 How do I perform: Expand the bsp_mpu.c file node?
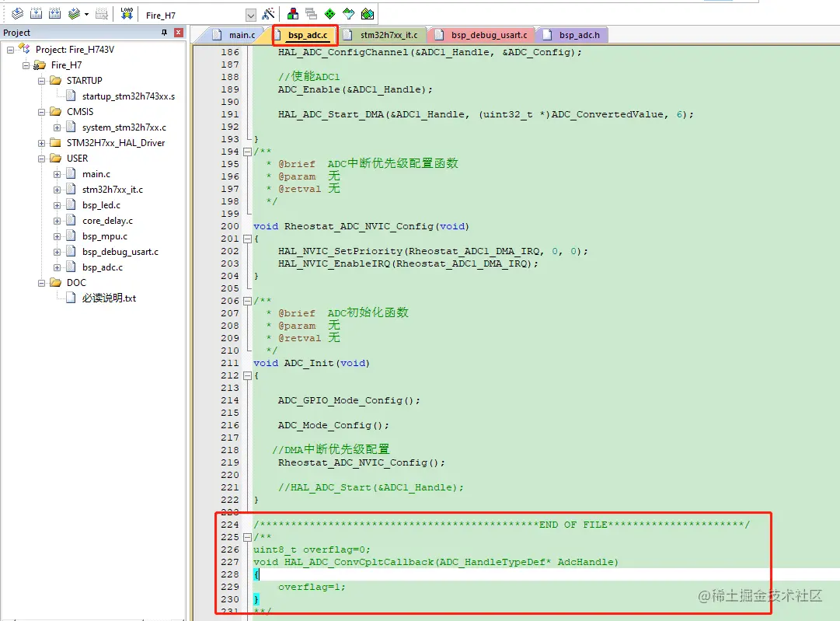click(x=57, y=236)
